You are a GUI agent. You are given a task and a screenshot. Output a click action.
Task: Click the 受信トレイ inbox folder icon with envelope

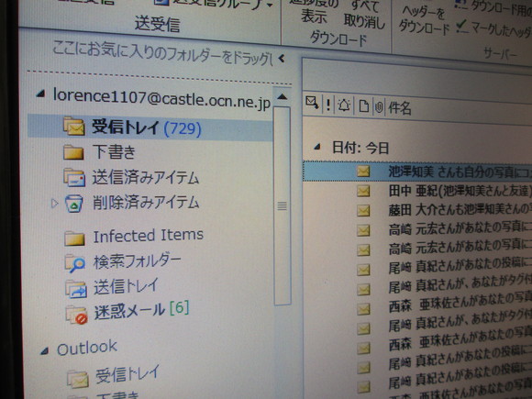[x=74, y=126]
